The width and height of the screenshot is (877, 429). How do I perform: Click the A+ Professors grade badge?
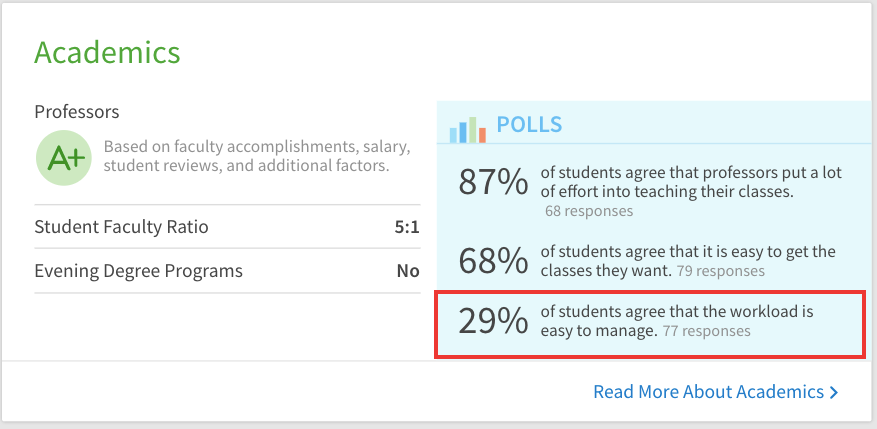(63, 157)
